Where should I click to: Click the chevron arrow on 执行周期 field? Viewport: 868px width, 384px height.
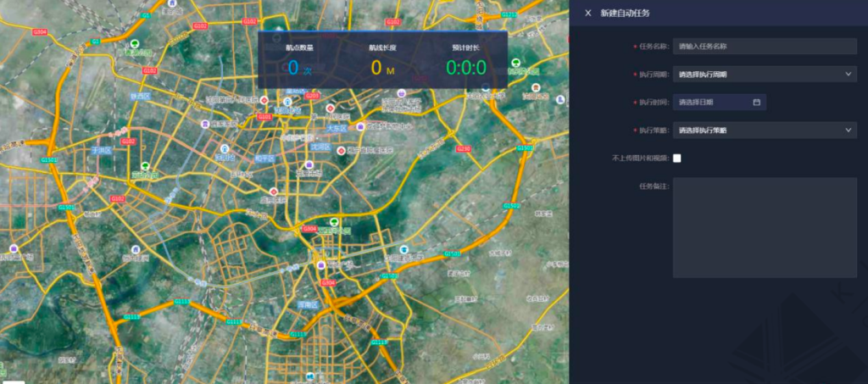coord(849,75)
